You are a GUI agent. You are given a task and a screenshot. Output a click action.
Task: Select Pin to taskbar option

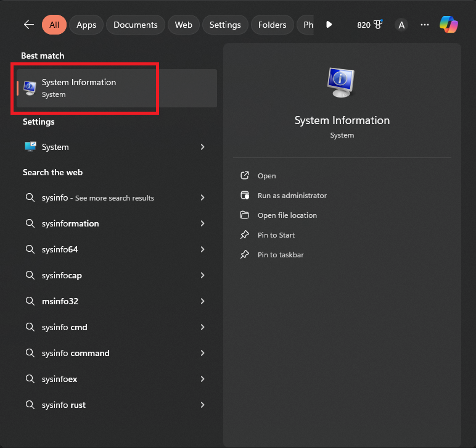pos(281,255)
